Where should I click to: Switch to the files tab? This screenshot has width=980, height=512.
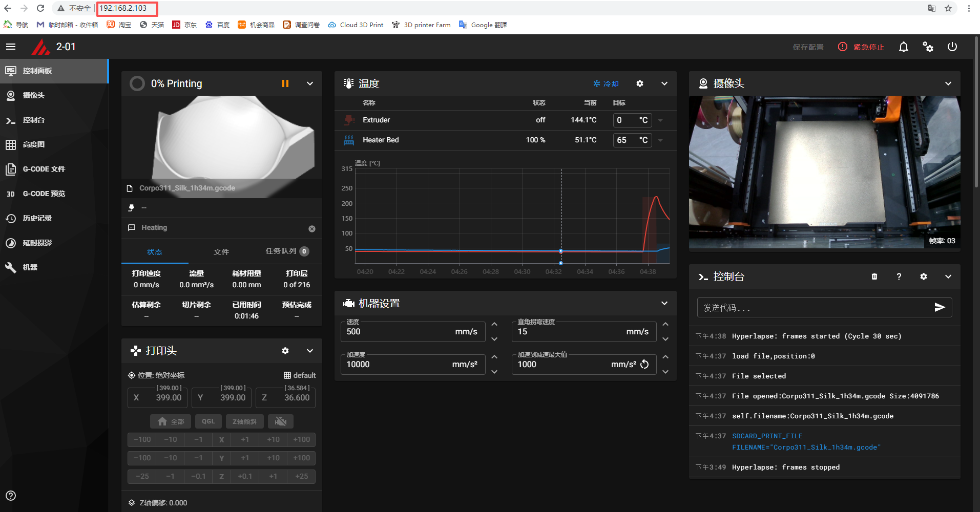coord(221,251)
